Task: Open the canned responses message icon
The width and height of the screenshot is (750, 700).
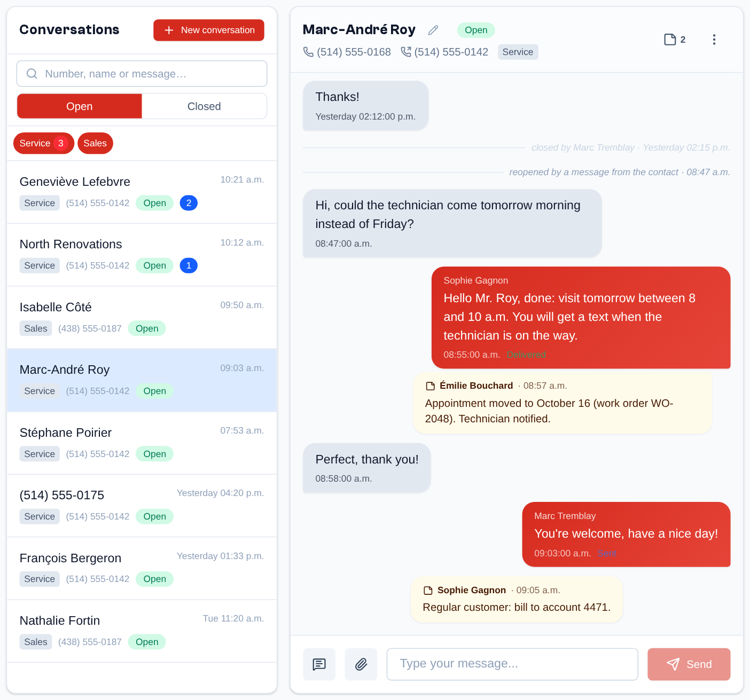Action: 319,664
